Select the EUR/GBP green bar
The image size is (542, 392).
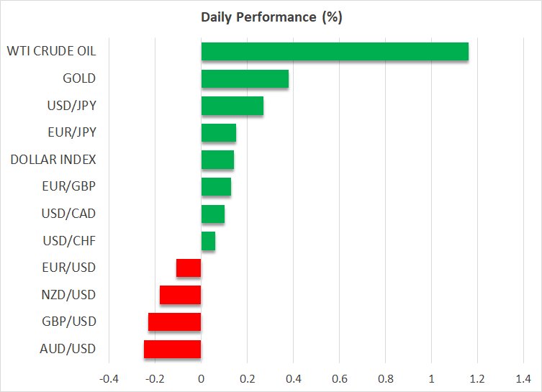pos(216,187)
